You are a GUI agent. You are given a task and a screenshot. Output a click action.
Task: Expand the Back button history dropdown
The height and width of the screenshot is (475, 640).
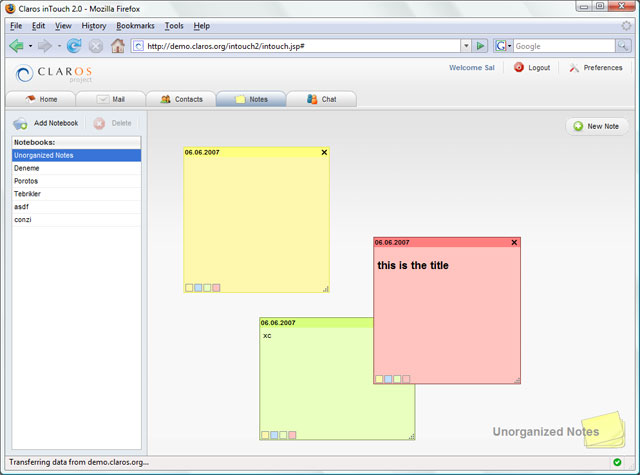30,46
